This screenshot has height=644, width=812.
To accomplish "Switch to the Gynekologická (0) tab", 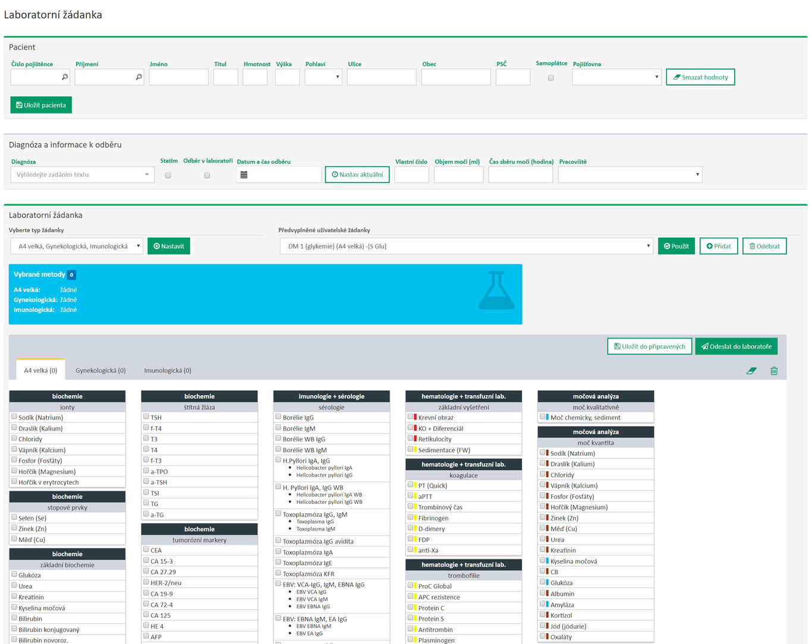I will click(x=100, y=370).
